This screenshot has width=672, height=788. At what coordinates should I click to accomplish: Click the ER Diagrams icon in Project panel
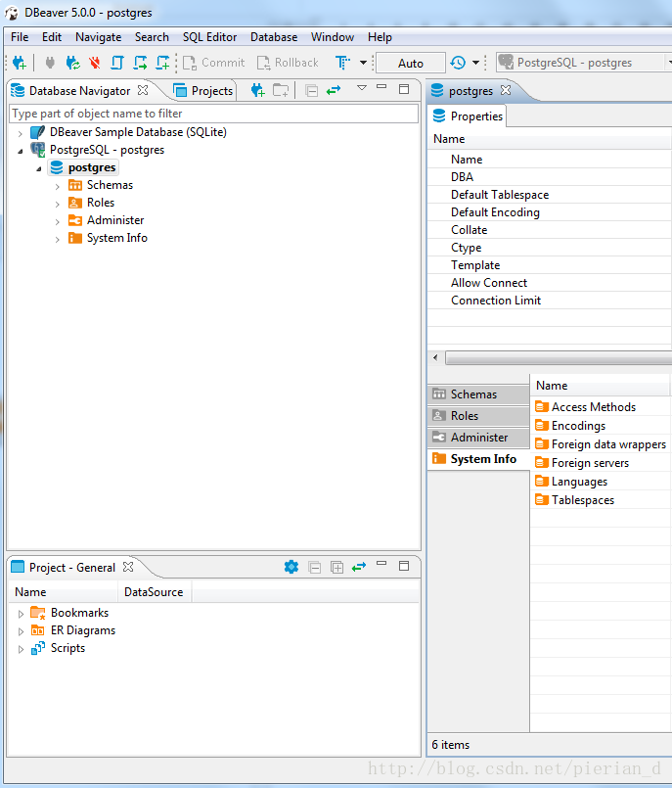[38, 630]
